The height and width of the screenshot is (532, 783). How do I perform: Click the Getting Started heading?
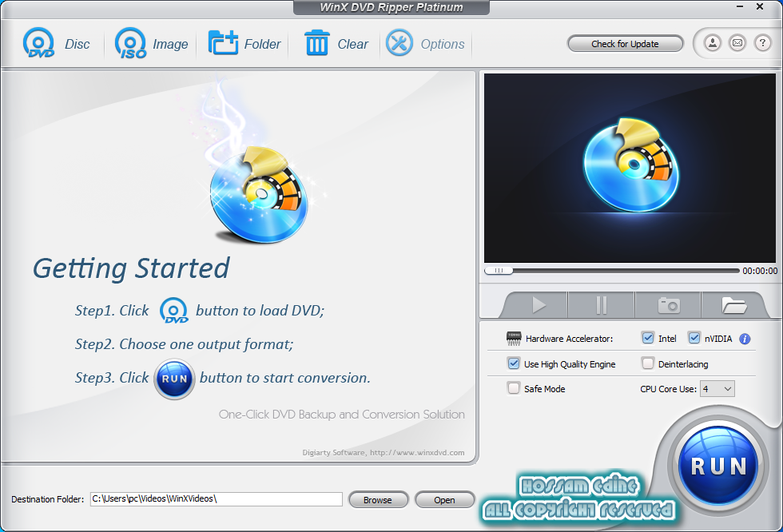click(x=131, y=268)
